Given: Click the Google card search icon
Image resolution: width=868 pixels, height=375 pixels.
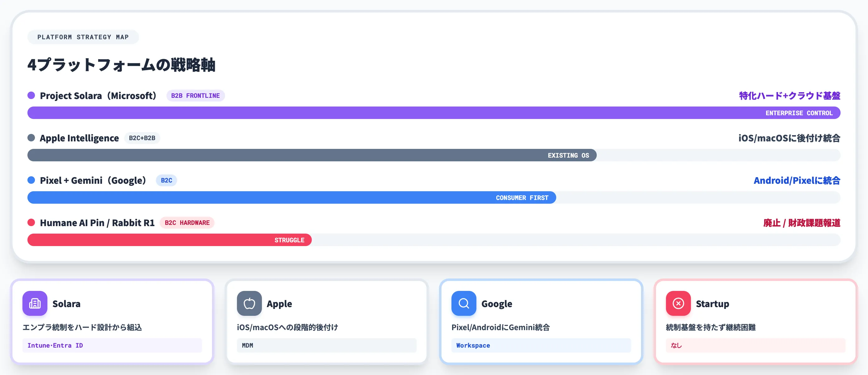Looking at the screenshot, I should pos(464,303).
